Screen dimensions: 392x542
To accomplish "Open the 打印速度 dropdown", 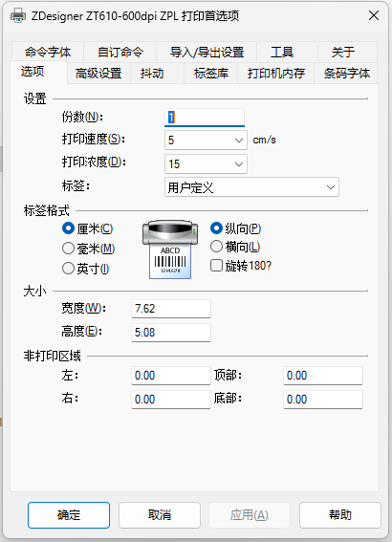I will coord(206,140).
